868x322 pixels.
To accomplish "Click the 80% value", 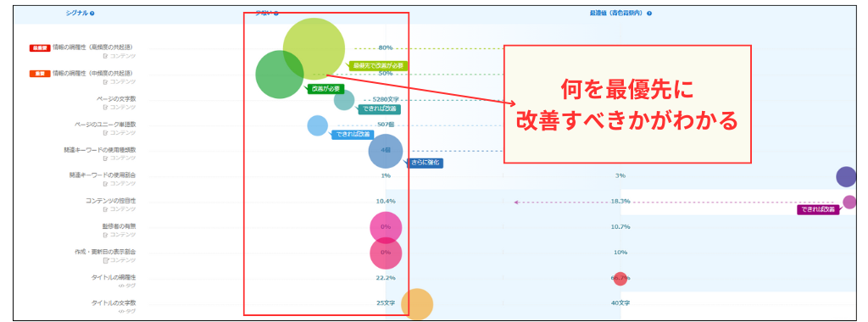I will click(x=386, y=47).
